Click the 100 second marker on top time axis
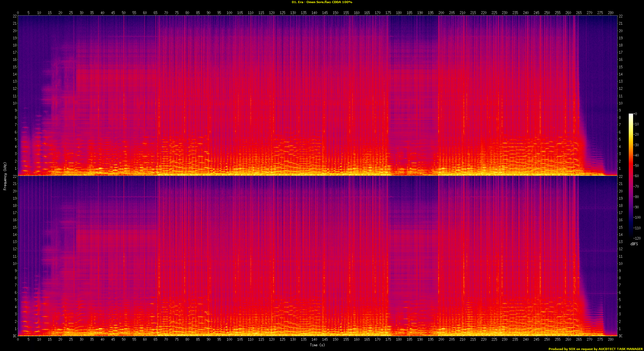Image resolution: width=644 pixels, height=351 pixels. pyautogui.click(x=229, y=13)
